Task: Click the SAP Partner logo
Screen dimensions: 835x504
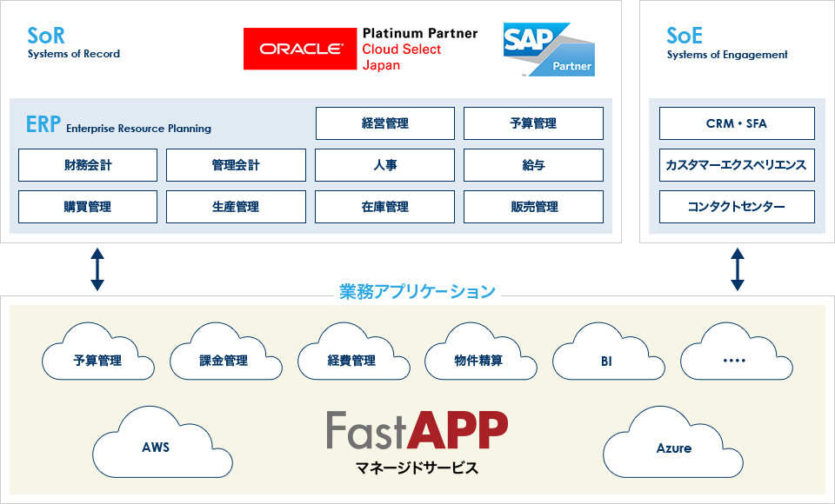Action: tap(549, 50)
